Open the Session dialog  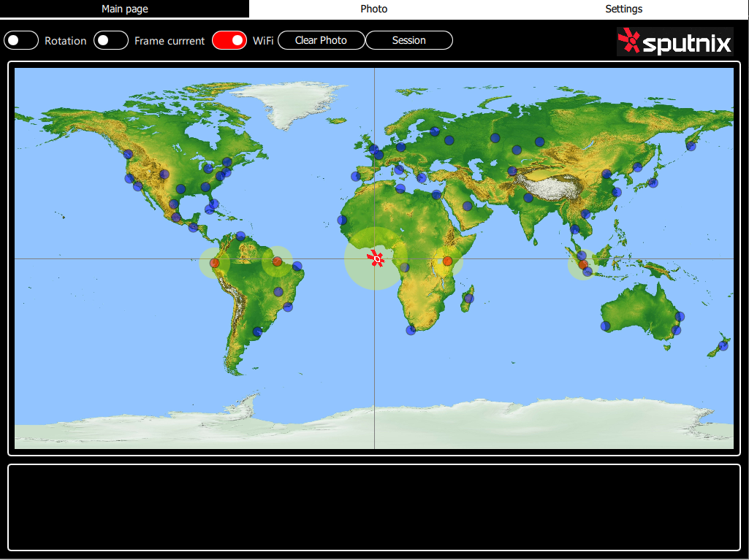pyautogui.click(x=408, y=40)
